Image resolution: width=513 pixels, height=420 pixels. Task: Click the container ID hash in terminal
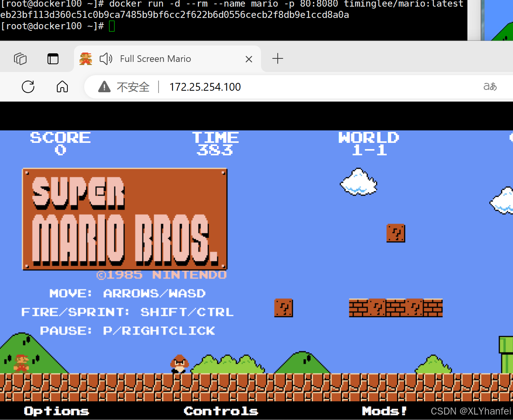coord(175,15)
